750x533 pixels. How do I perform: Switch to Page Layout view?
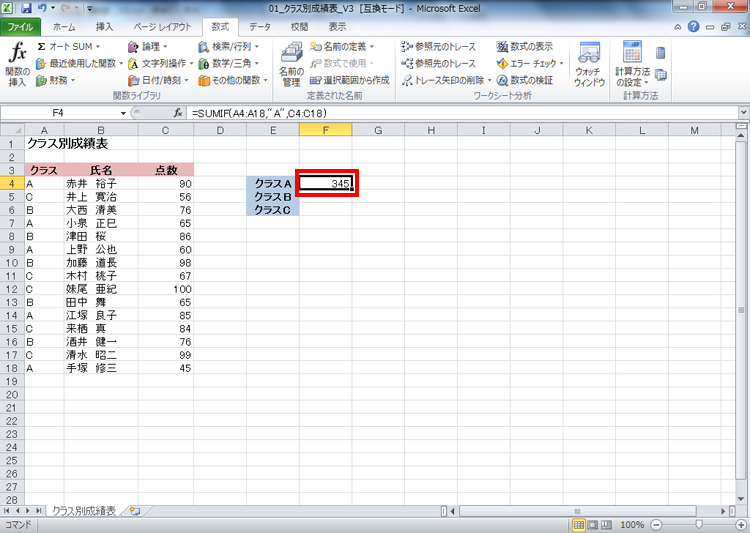pyautogui.click(x=593, y=525)
